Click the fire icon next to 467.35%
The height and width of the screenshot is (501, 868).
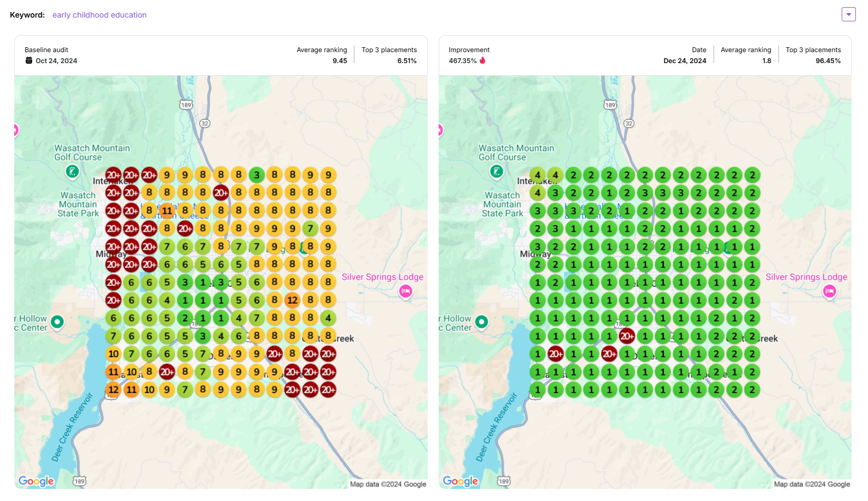tap(483, 60)
